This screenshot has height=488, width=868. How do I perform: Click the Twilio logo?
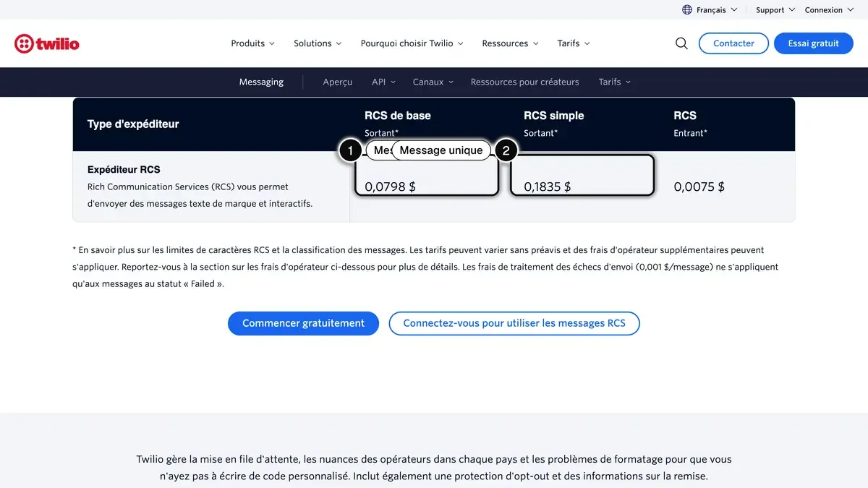pos(47,43)
